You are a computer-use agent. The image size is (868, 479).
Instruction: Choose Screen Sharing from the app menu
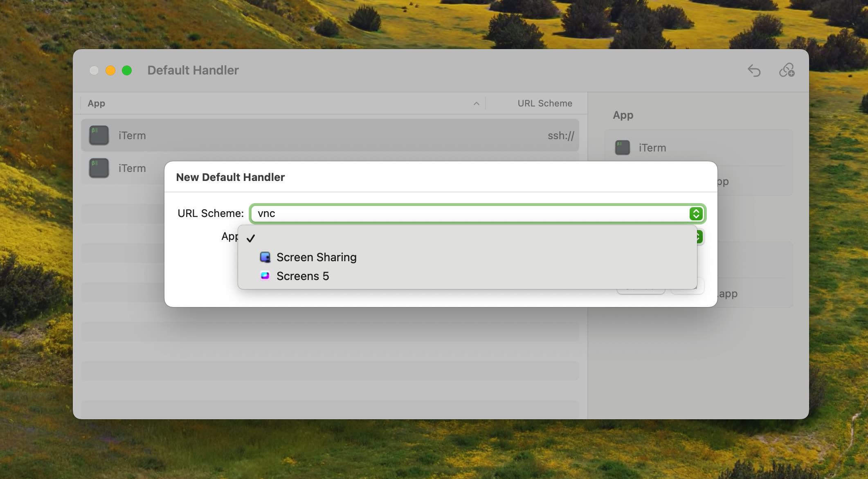[316, 257]
